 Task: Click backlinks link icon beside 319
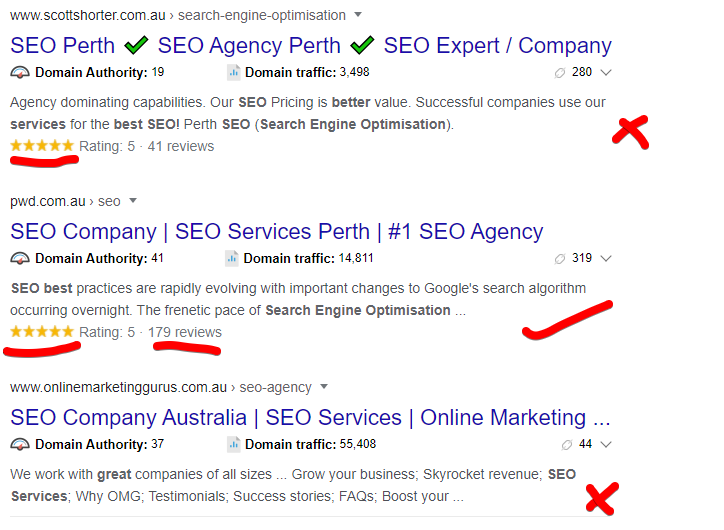(x=560, y=259)
